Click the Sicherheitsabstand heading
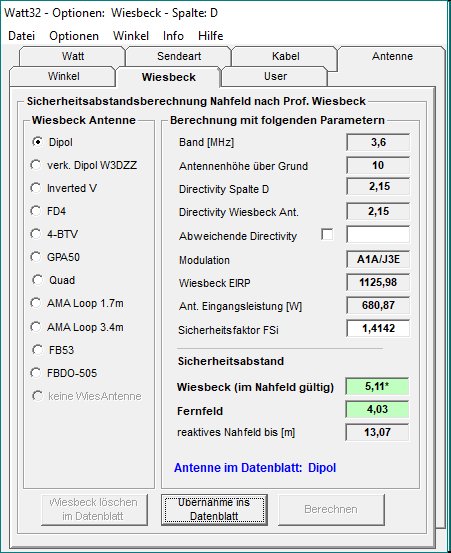Viewport: 451px width, 553px height. (x=231, y=361)
